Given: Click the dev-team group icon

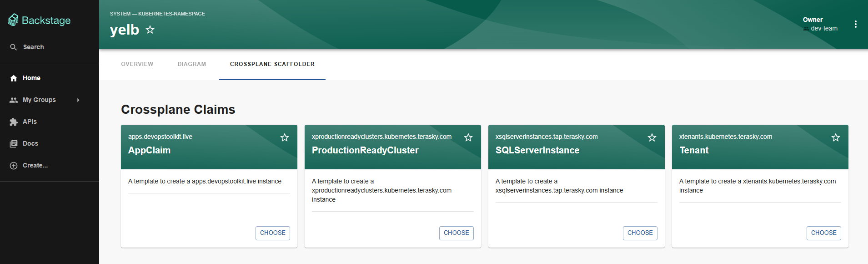Looking at the screenshot, I should (806, 29).
